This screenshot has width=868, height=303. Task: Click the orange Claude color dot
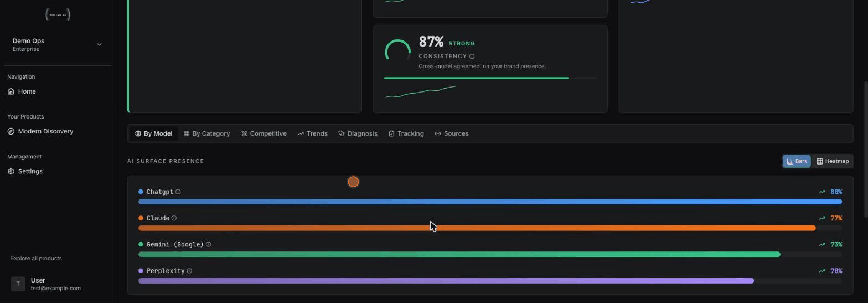[x=141, y=218]
